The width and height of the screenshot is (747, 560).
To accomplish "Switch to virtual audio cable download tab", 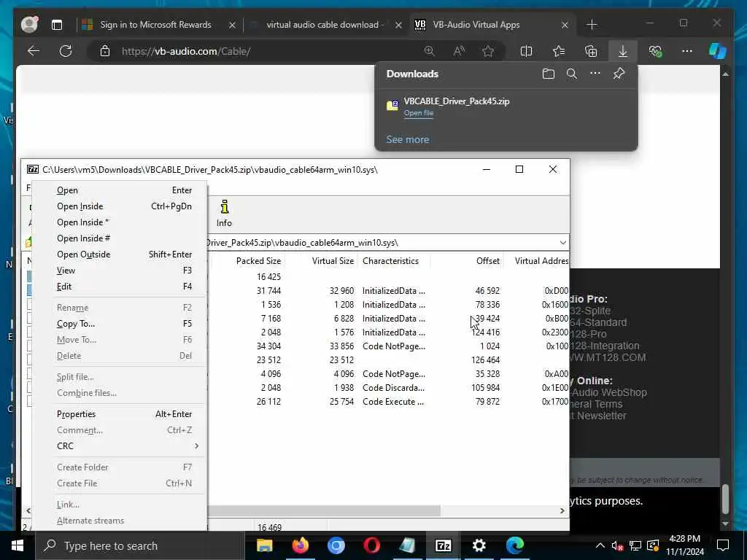I will coord(325,25).
